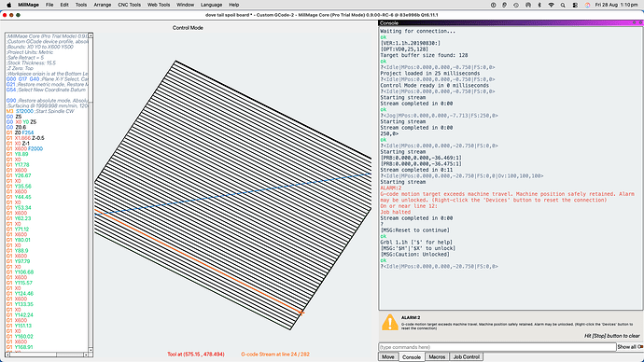Click the Siri icon in menu bar
Image resolution: width=644 pixels, height=362 pixels.
click(x=587, y=5)
